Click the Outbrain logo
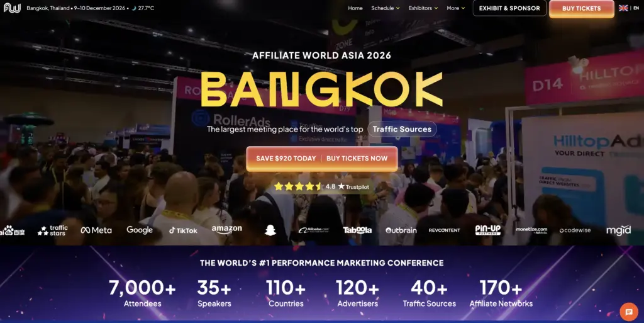The height and width of the screenshot is (323, 644). coord(401,230)
